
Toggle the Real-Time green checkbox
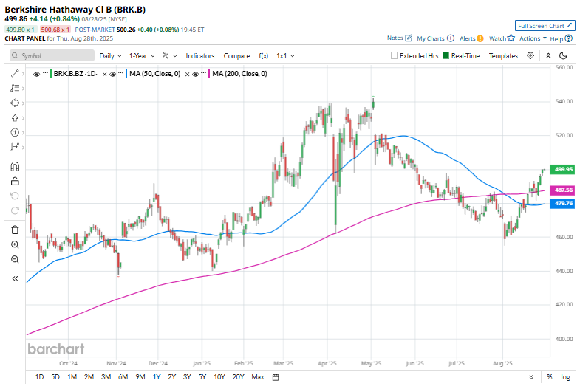pyautogui.click(x=446, y=55)
